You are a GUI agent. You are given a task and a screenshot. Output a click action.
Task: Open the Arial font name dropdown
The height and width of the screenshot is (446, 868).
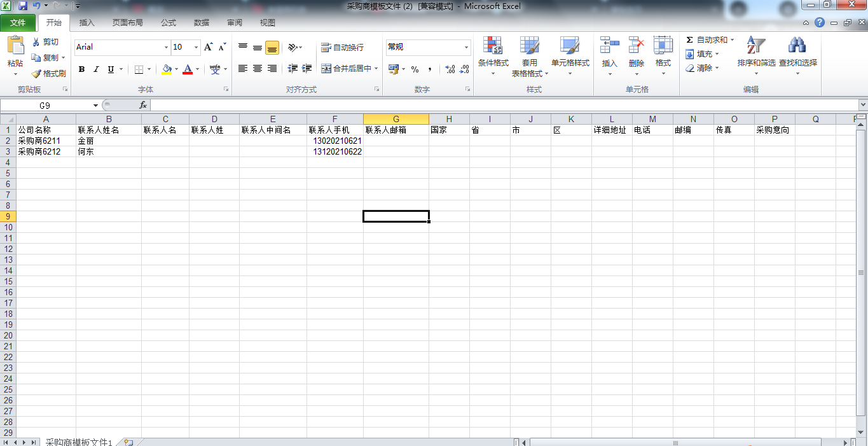[167, 47]
